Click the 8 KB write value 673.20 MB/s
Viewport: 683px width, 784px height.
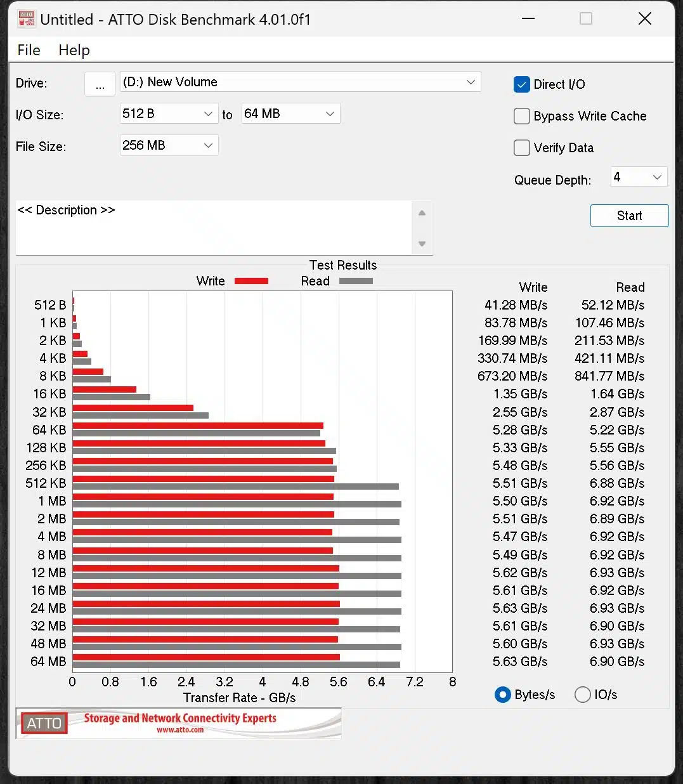pos(512,376)
